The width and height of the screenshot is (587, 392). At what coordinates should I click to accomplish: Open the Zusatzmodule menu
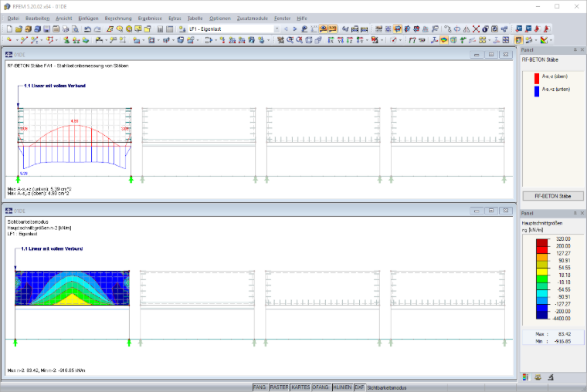(253, 19)
